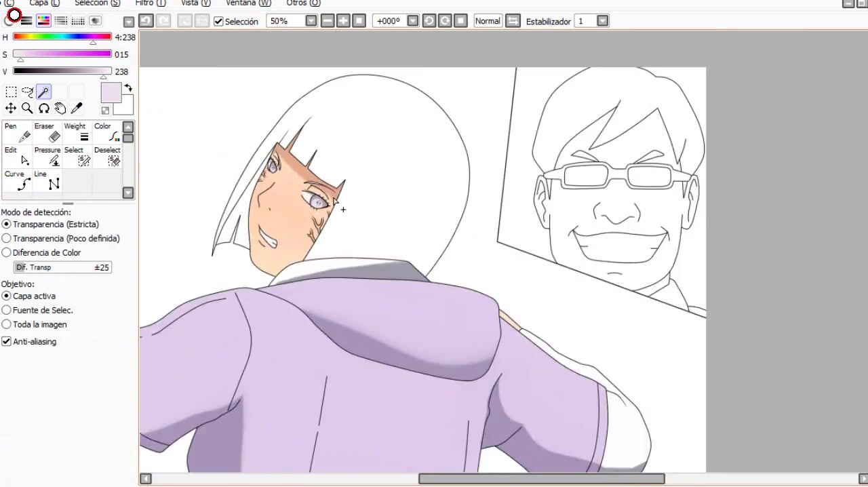Disable the Anti-aliasing checkbox
868x487 pixels.
tap(7, 342)
